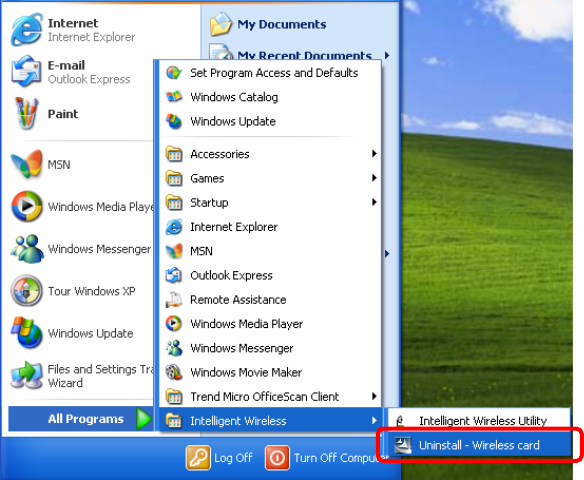Select Uninstall - Wireless card entry

[x=479, y=445]
